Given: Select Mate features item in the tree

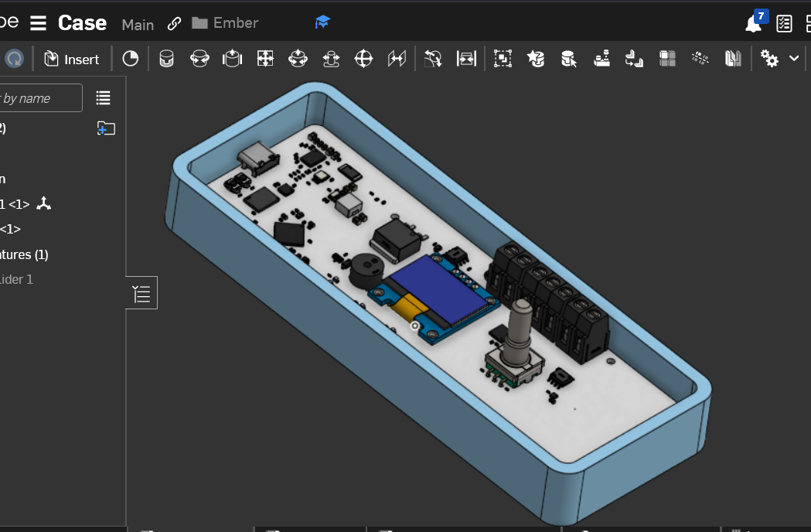Looking at the screenshot, I should [25, 254].
